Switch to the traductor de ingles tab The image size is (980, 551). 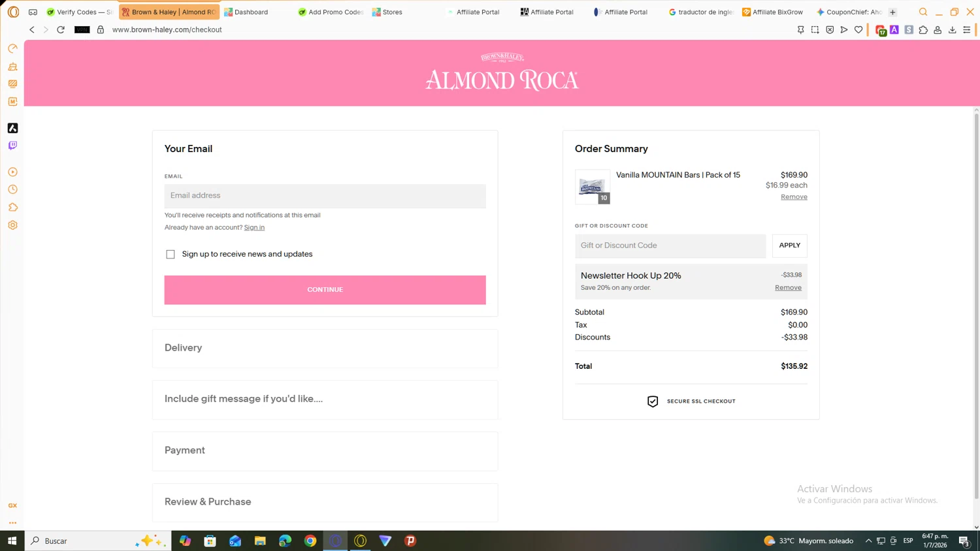pos(701,12)
